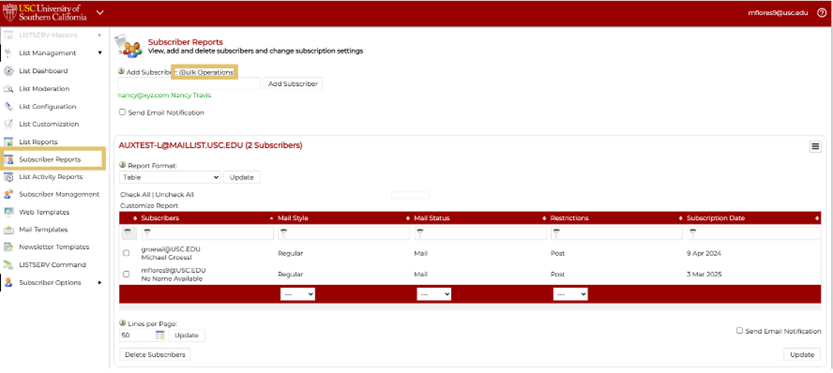The height and width of the screenshot is (373, 833).
Task: Click the mflores9@usc.edu account name
Action: tap(777, 13)
